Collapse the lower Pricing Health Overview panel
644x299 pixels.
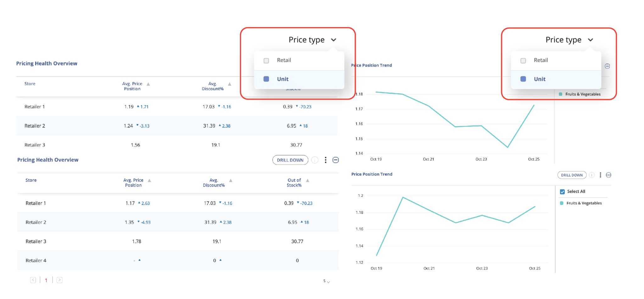click(x=336, y=160)
